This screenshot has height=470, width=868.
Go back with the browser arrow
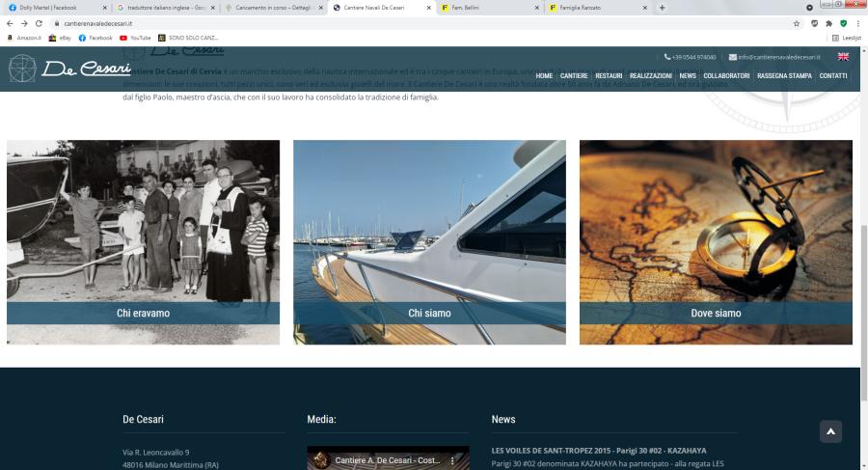coord(10,23)
